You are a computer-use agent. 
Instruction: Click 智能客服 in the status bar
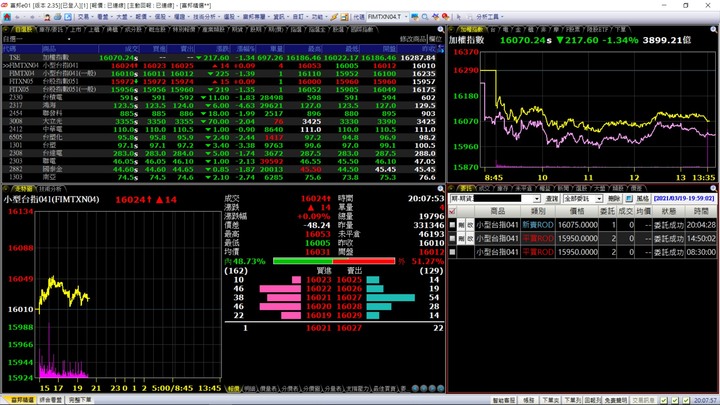[504, 400]
